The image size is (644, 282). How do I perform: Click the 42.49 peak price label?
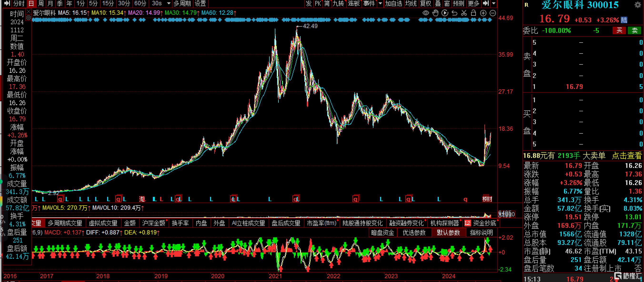310,26
